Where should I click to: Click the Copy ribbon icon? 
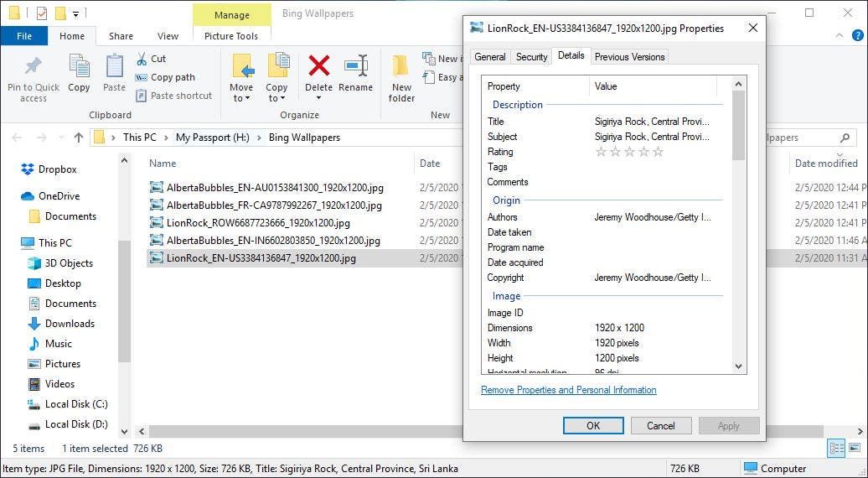click(x=79, y=66)
